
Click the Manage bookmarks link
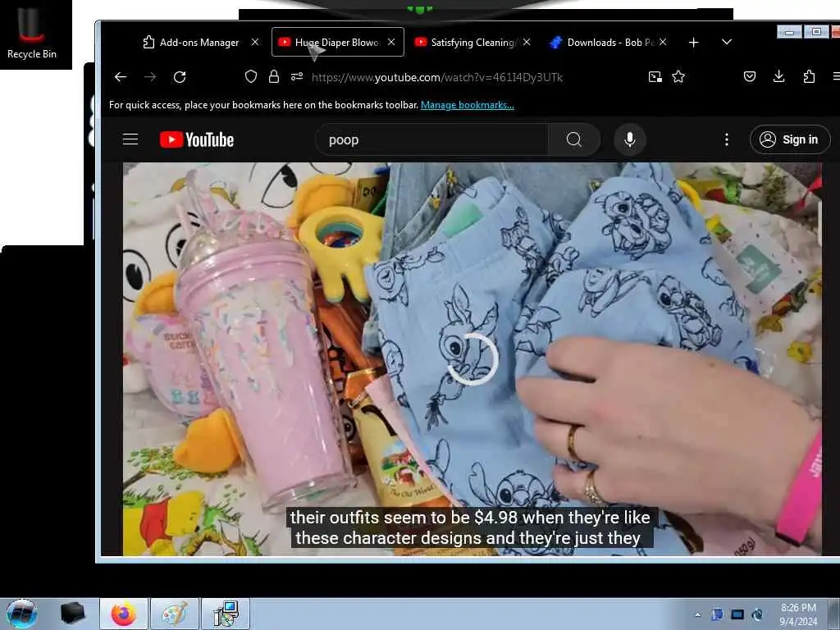467,105
